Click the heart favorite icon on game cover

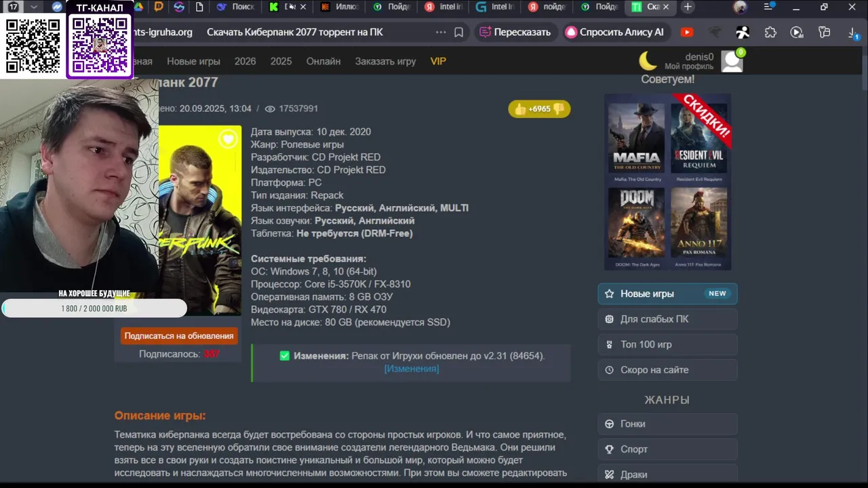click(x=228, y=139)
